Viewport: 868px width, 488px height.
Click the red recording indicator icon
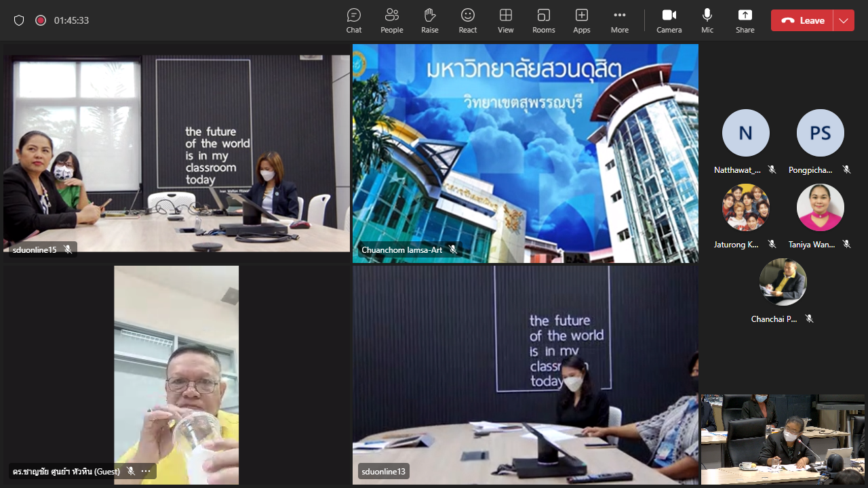(x=41, y=20)
